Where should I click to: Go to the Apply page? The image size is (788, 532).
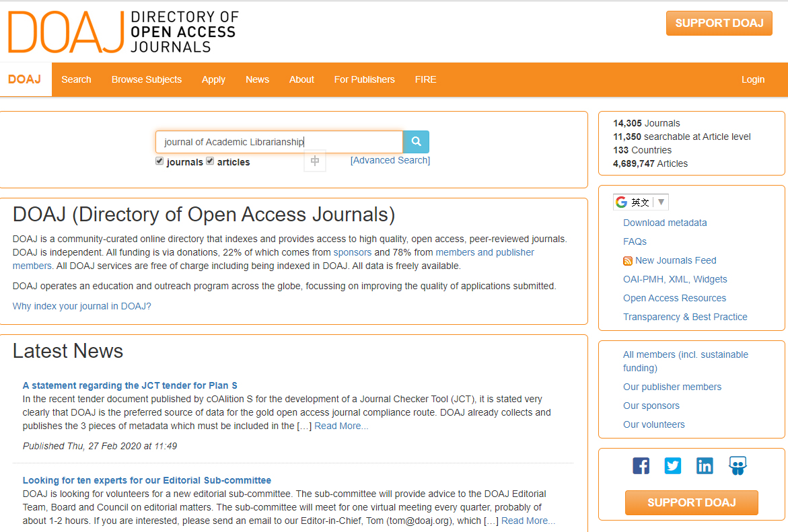(213, 79)
